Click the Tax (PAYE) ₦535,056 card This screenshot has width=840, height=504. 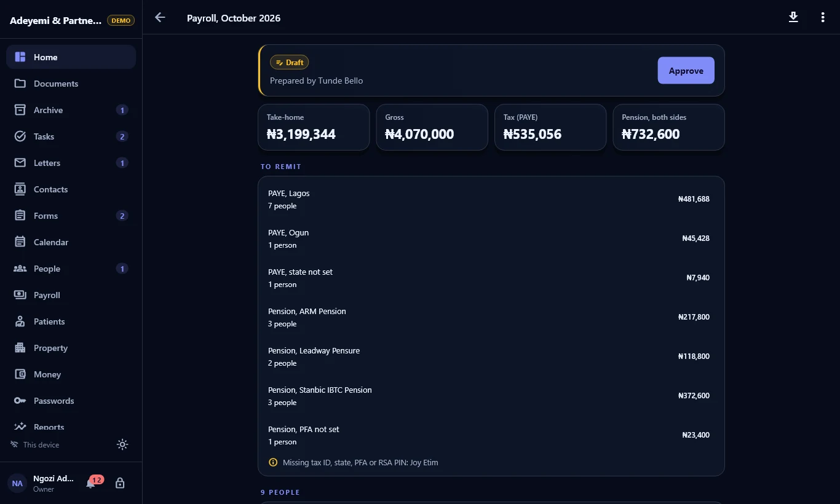click(550, 127)
